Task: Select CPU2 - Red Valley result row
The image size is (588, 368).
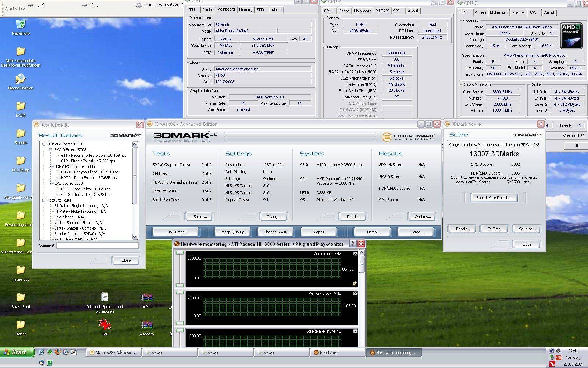Action: 86,195
